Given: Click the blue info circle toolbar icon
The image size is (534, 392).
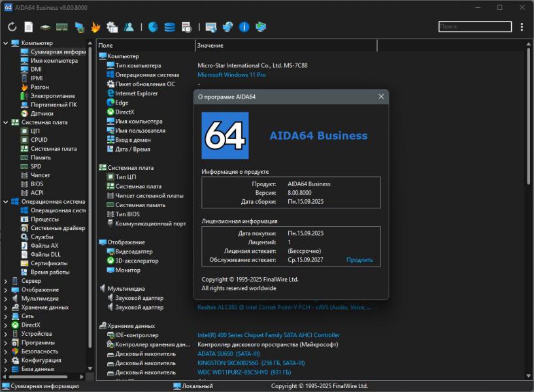Looking at the screenshot, I should (244, 27).
